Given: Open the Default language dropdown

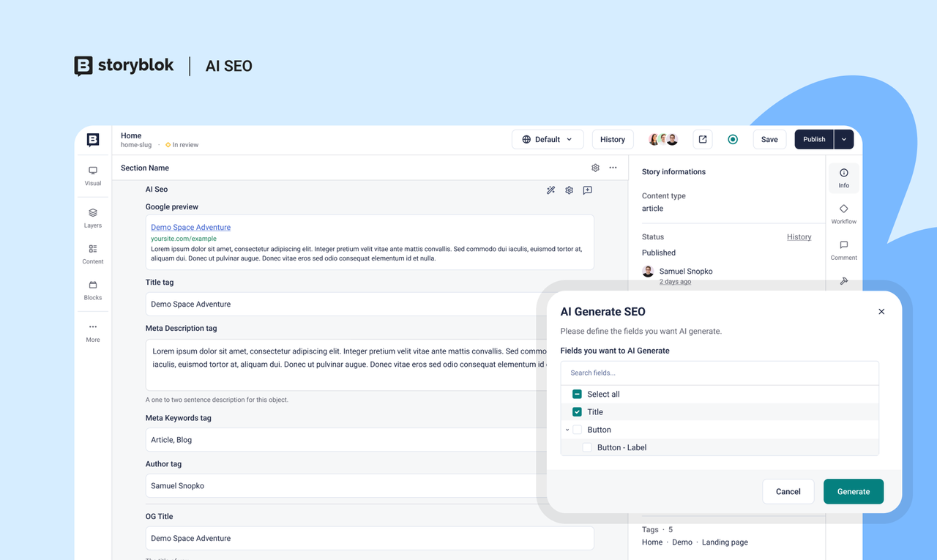Looking at the screenshot, I should [548, 139].
